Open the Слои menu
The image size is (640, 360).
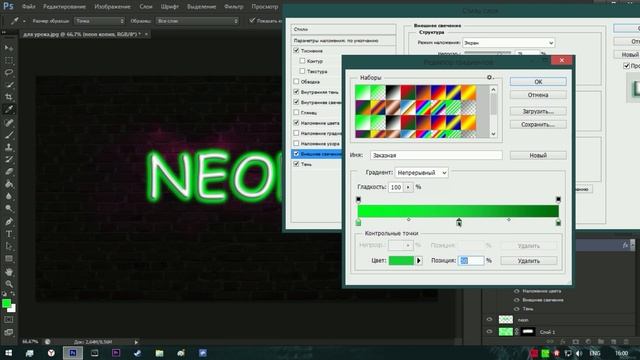pyautogui.click(x=146, y=7)
